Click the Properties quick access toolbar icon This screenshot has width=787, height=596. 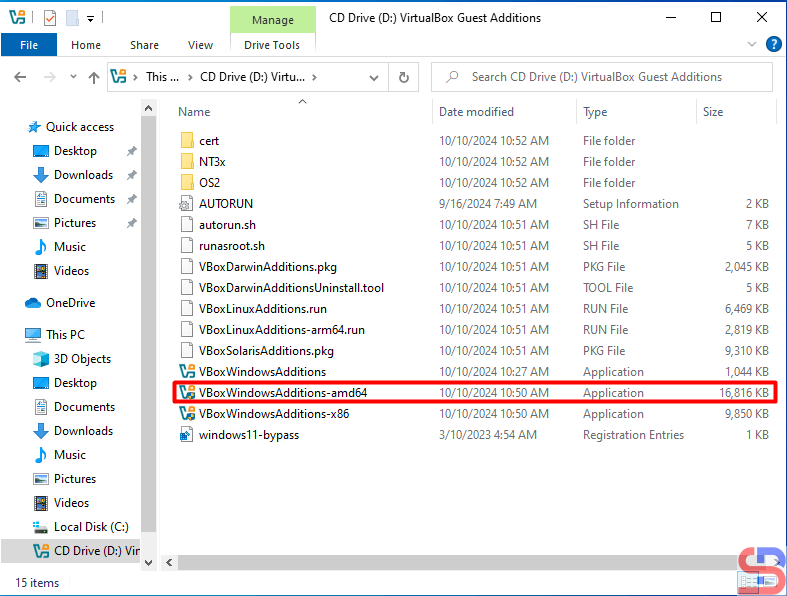click(50, 18)
